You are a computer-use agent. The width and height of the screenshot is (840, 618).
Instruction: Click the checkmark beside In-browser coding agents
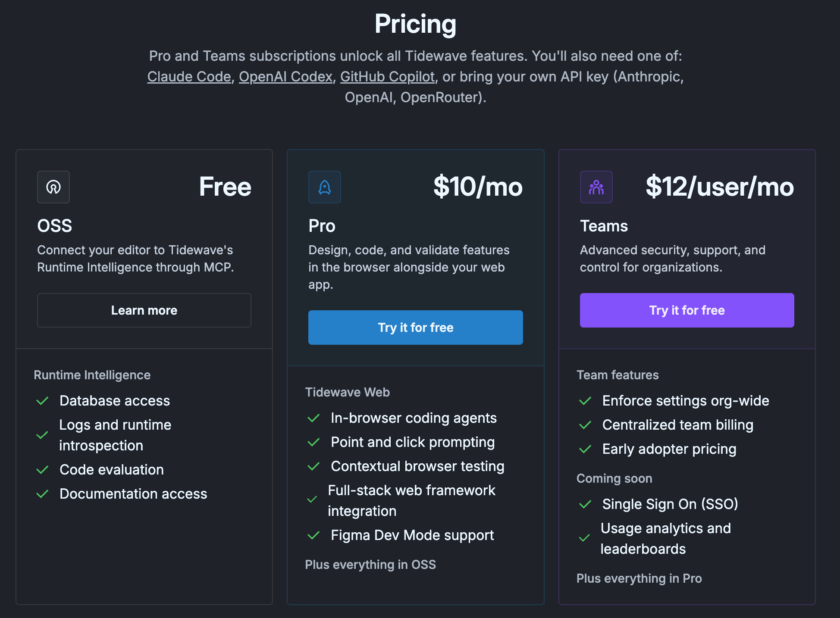click(313, 418)
